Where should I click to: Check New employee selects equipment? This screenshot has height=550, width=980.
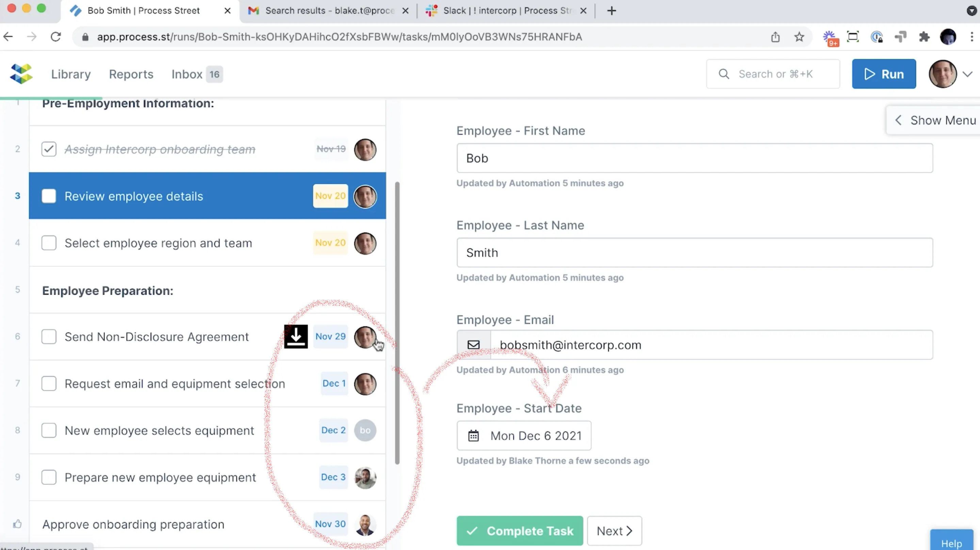[49, 431]
